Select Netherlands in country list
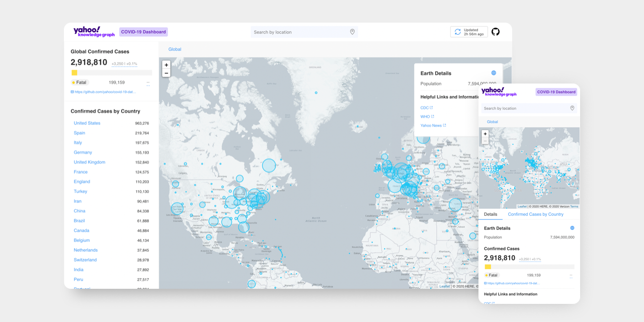This screenshot has width=644, height=322. [86, 250]
